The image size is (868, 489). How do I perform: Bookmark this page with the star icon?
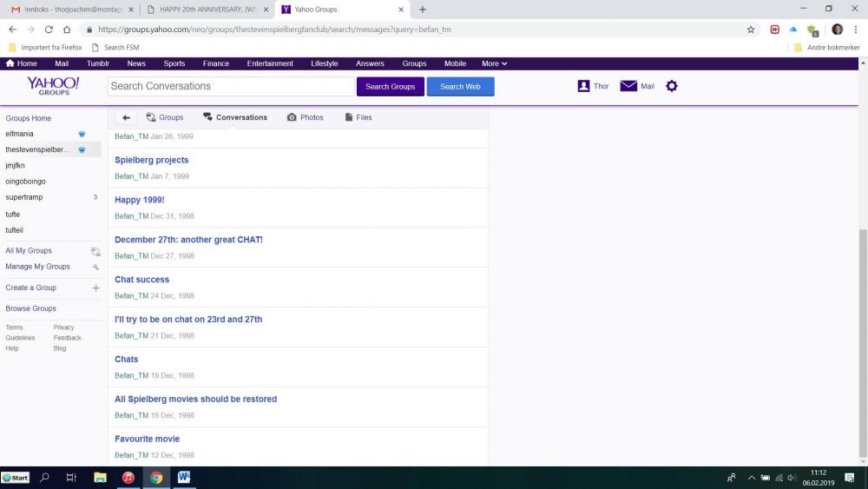click(x=751, y=30)
